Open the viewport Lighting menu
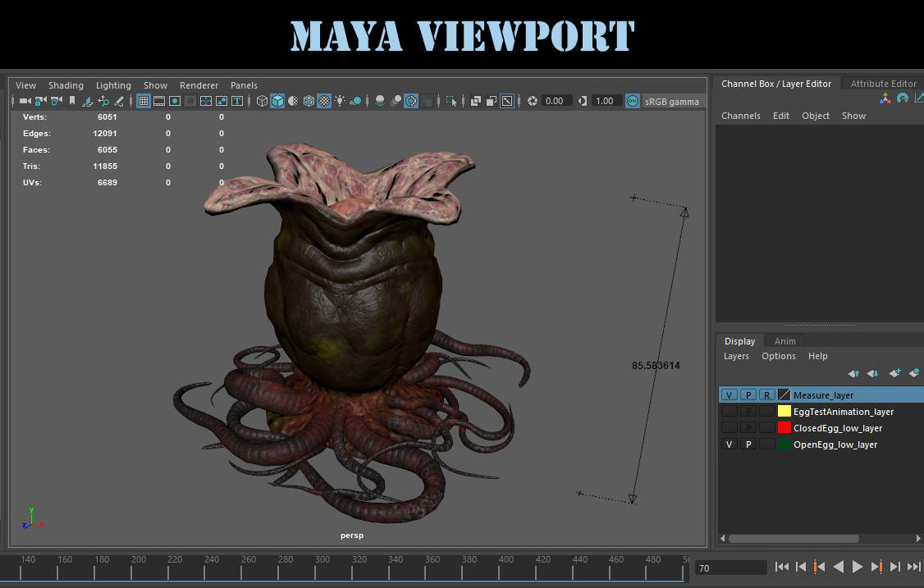The width and height of the screenshot is (924, 588). point(113,85)
